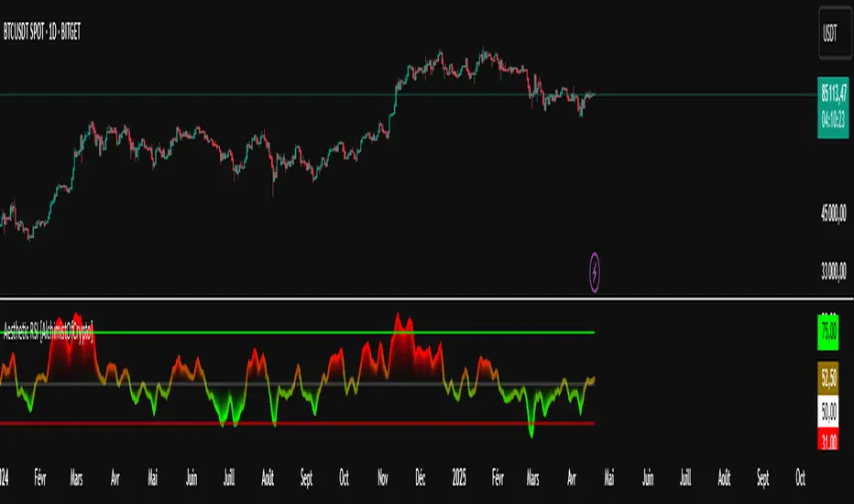
Task: Select the 2025 label on the time axis
Action: (459, 478)
